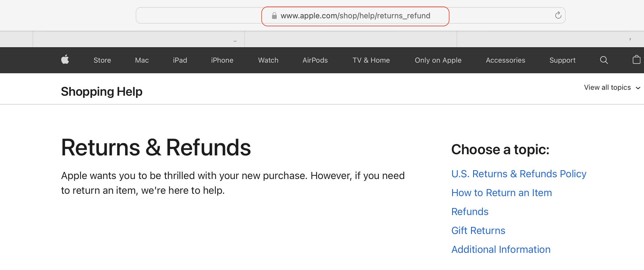Open U.S. Returns & Refunds Policy
This screenshot has height=270, width=644.
coord(519,174)
